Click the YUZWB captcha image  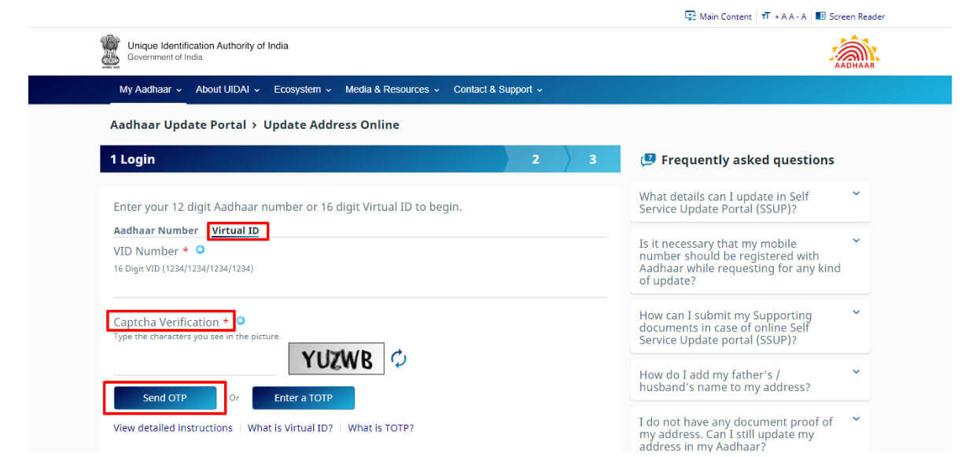click(x=337, y=359)
